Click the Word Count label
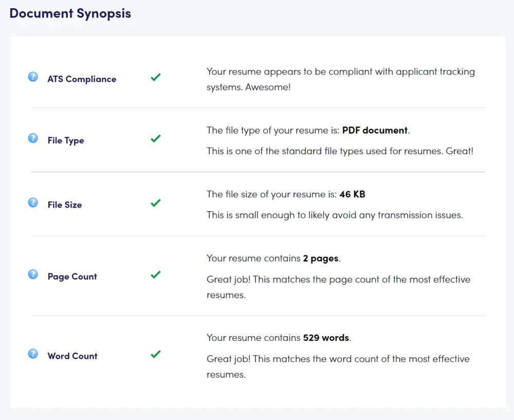The height and width of the screenshot is (420, 514). point(72,356)
